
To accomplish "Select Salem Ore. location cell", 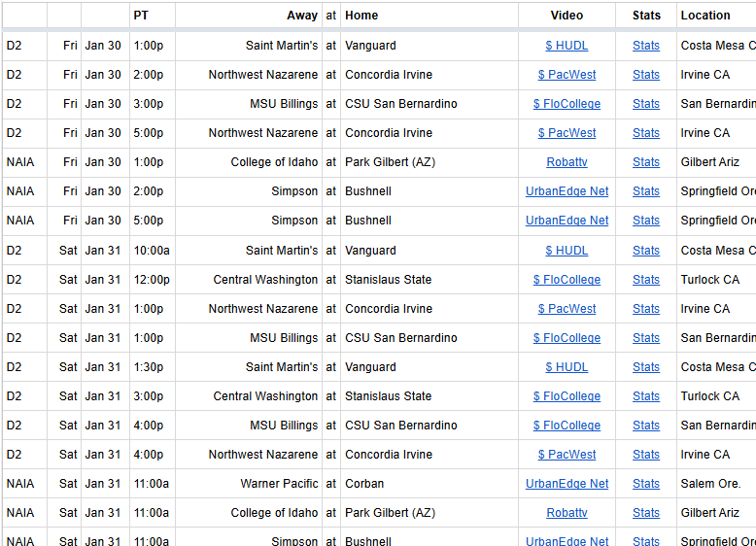I will click(716, 484).
